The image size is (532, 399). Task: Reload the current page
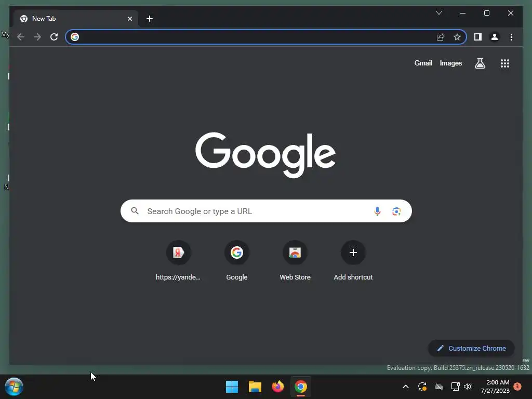54,37
